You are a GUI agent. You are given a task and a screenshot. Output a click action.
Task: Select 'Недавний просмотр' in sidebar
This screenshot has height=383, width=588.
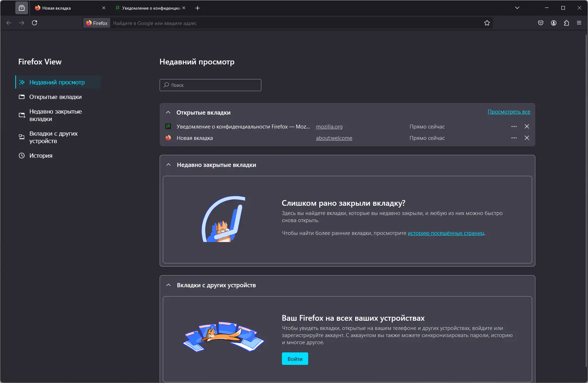58,82
